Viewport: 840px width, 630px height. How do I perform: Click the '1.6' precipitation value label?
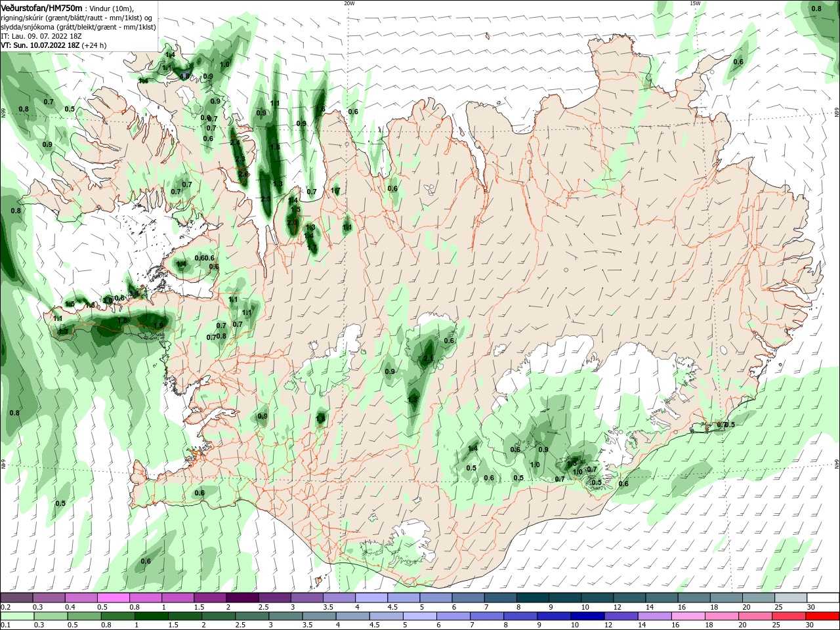(x=321, y=110)
